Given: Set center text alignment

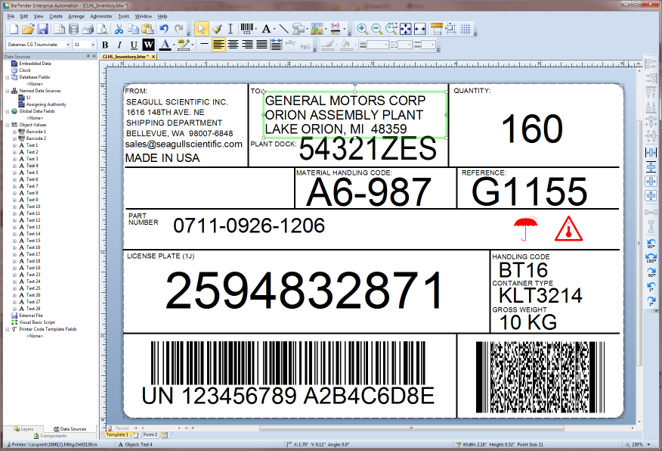Looking at the screenshot, I should [233, 44].
